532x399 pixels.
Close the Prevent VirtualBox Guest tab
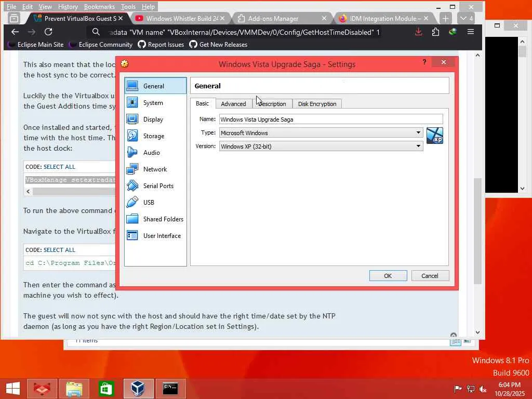point(121,18)
